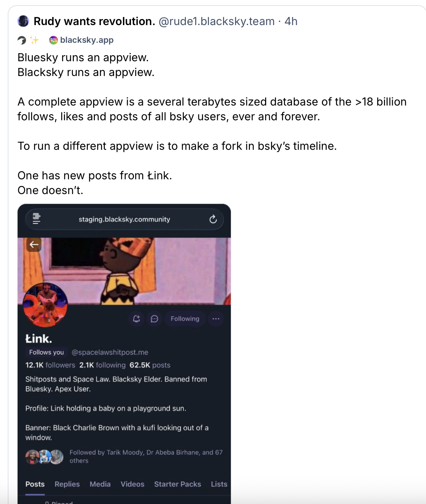Open the Videos tab
The height and width of the screenshot is (504, 426).
[133, 484]
